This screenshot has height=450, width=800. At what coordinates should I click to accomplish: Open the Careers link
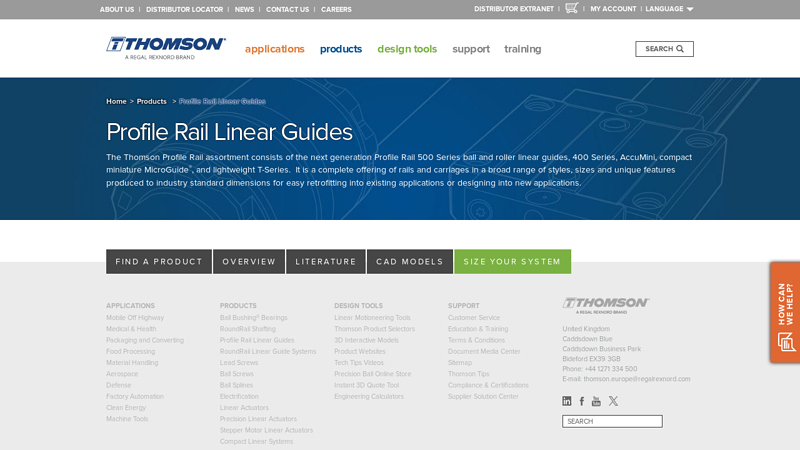(336, 9)
